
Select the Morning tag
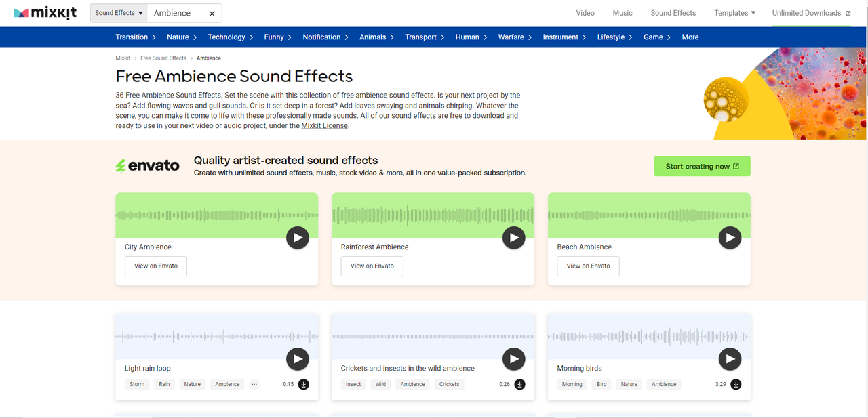(x=572, y=384)
